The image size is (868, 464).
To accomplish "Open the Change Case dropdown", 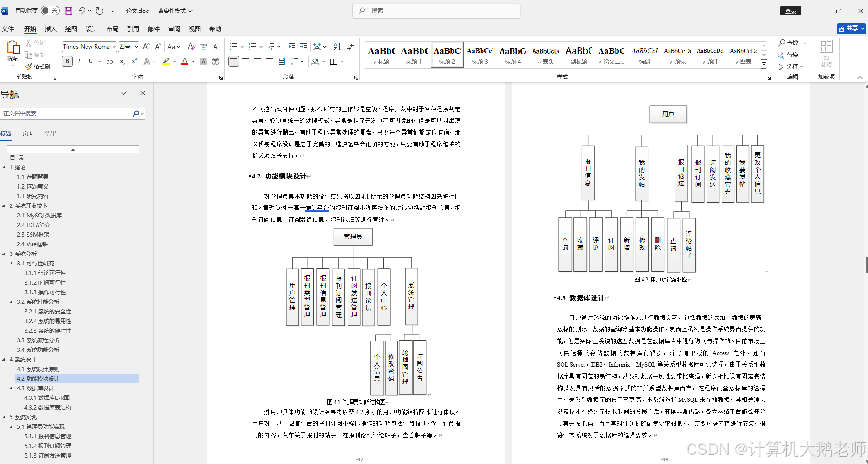I will (x=174, y=46).
